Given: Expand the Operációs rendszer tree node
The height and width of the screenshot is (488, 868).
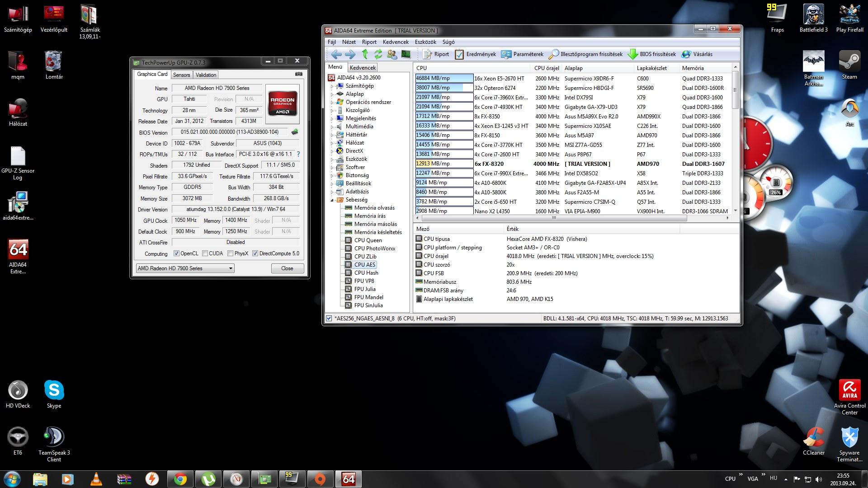Looking at the screenshot, I should point(331,102).
